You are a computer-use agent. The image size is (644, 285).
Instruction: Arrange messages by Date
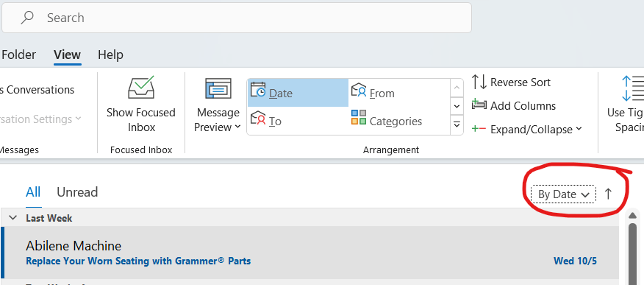point(298,93)
